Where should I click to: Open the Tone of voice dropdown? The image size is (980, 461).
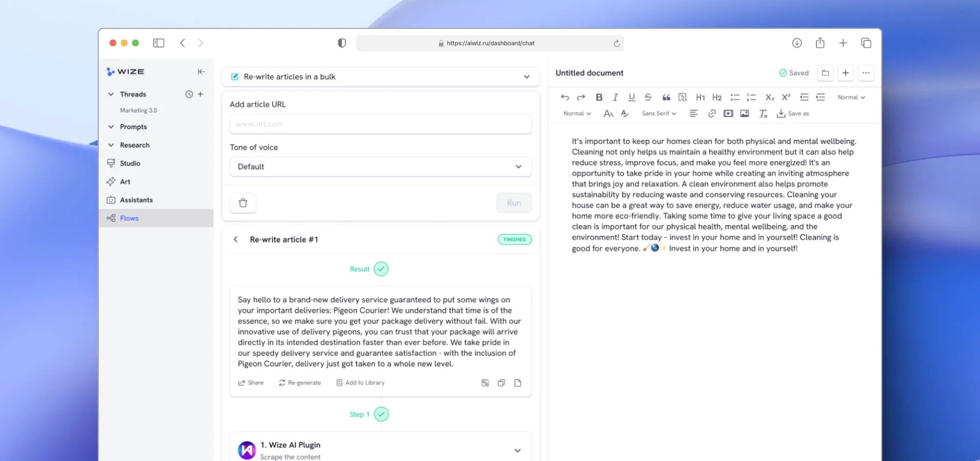380,167
